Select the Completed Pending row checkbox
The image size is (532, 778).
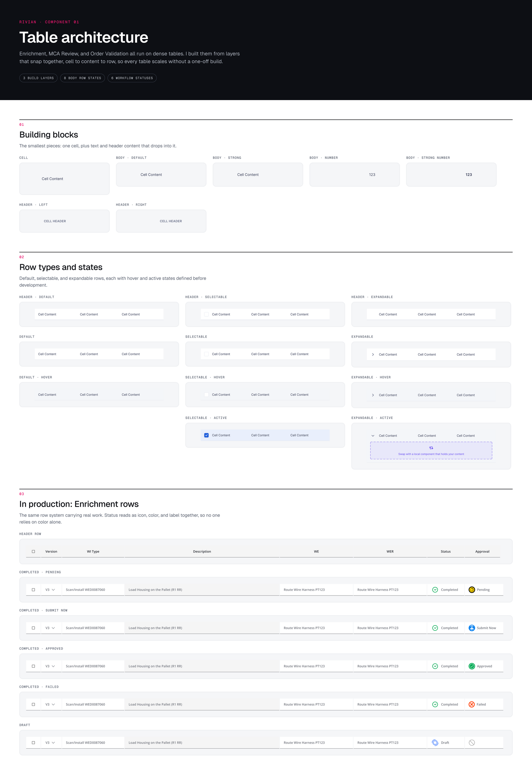point(34,589)
